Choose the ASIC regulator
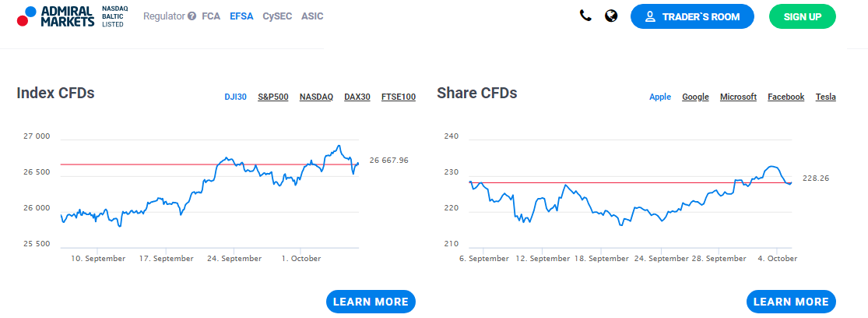The height and width of the screenshot is (318, 868). tap(312, 16)
